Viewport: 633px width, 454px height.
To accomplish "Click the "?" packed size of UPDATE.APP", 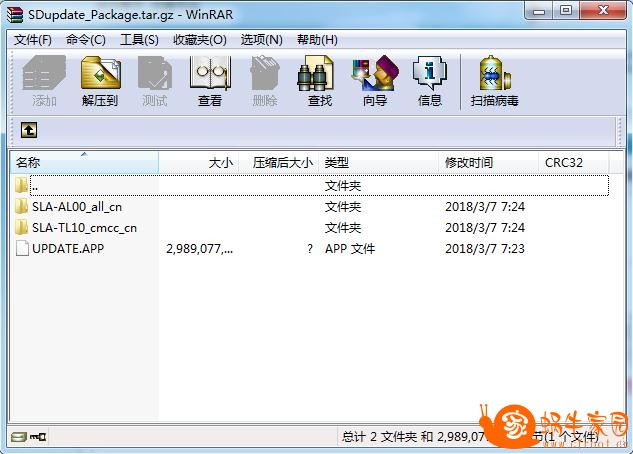I will [x=310, y=249].
